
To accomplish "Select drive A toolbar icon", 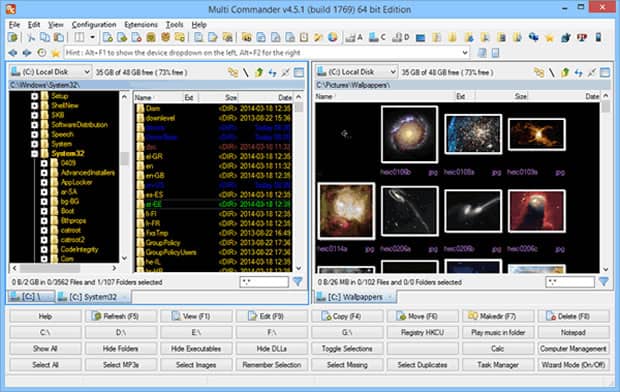I will [x=353, y=38].
